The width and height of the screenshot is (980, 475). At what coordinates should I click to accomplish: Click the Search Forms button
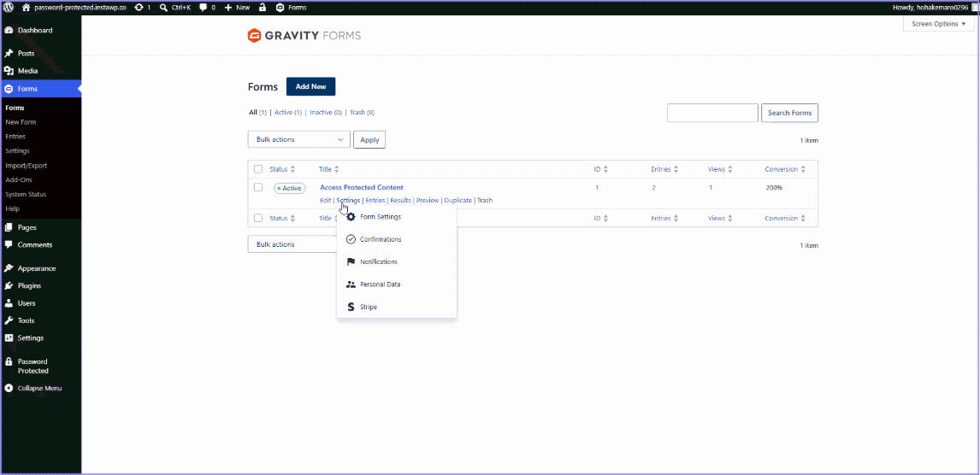point(789,113)
